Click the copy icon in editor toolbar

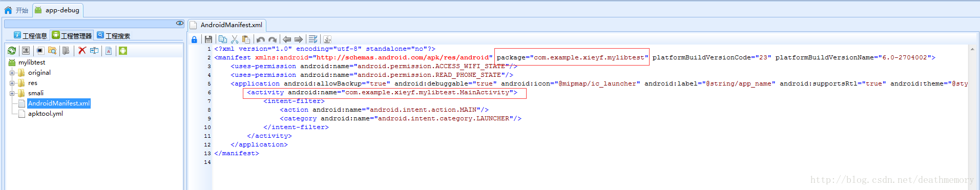(x=223, y=39)
